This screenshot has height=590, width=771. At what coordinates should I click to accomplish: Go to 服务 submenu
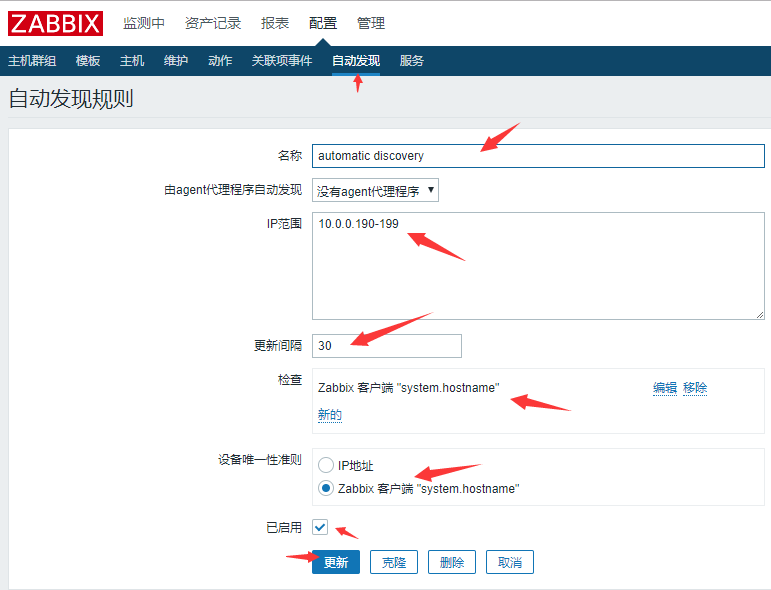[412, 61]
